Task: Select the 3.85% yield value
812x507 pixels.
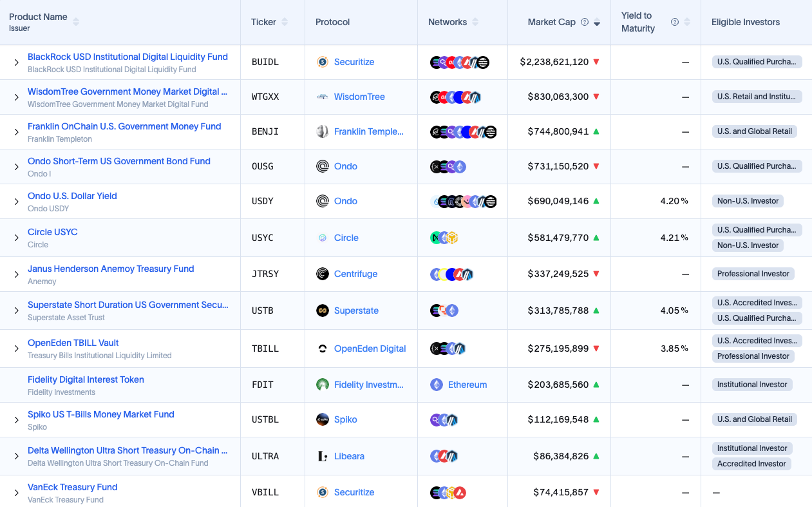Action: pos(674,349)
